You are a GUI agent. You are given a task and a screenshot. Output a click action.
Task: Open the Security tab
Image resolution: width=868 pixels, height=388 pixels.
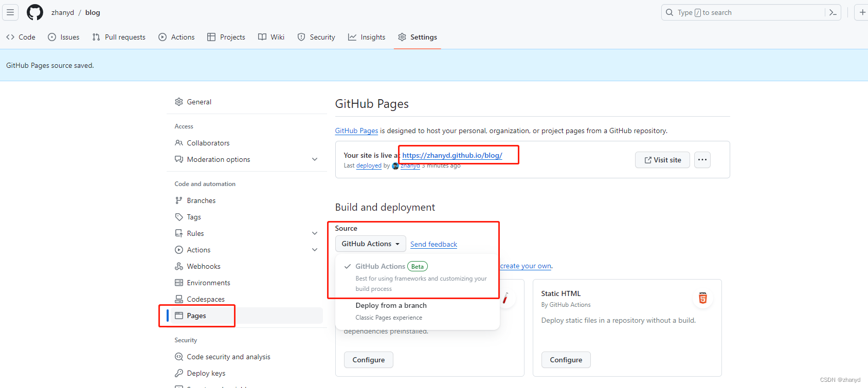click(x=316, y=37)
